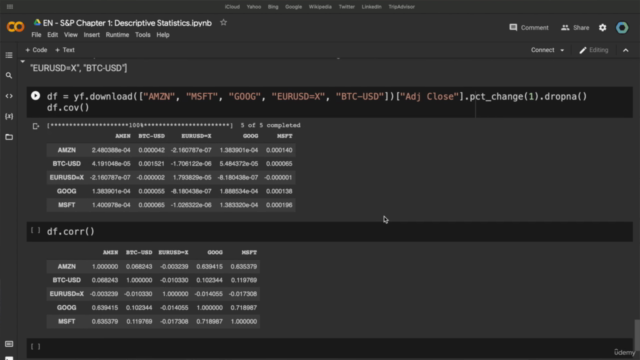Click the Connect button

pyautogui.click(x=542, y=50)
